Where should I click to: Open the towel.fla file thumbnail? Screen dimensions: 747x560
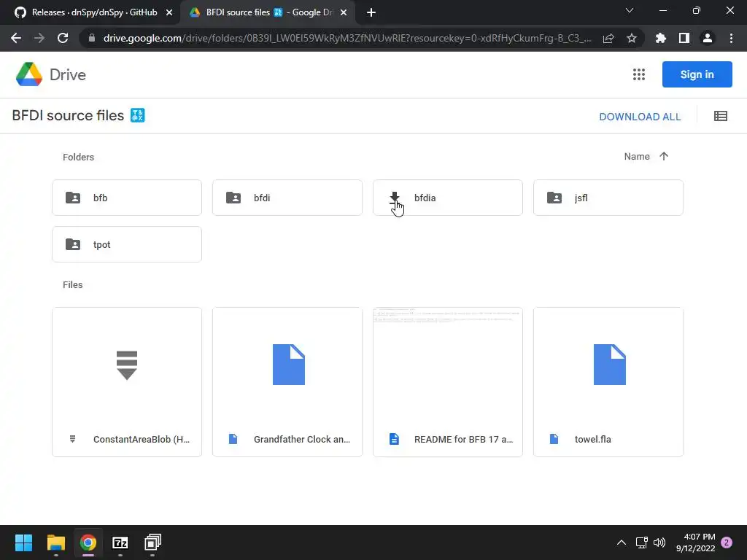tap(608, 365)
